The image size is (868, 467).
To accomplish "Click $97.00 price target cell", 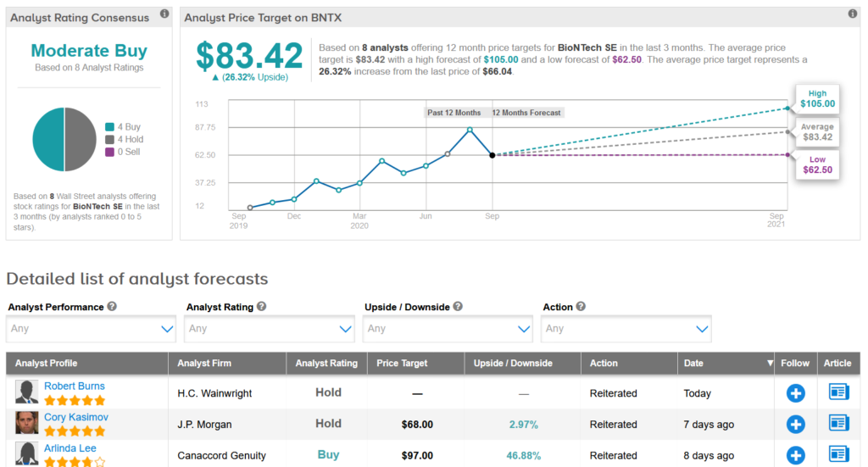I will click(x=417, y=455).
